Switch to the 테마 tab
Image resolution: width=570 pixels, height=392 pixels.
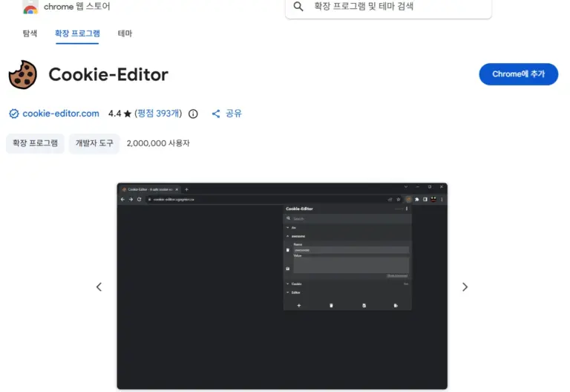tap(125, 33)
